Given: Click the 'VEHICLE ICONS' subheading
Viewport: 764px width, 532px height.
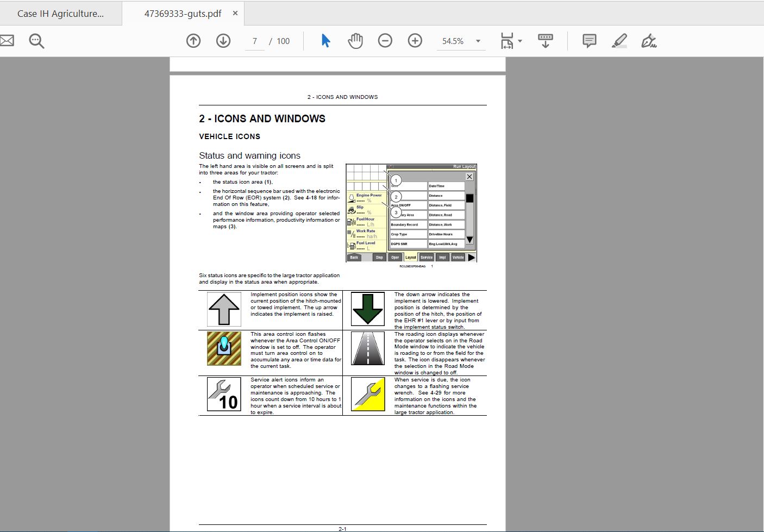Looking at the screenshot, I should 229,136.
